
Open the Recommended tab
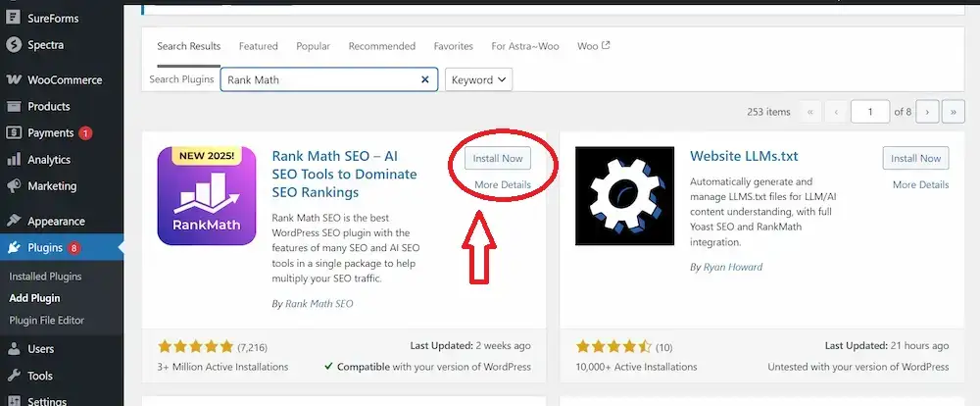(x=382, y=46)
